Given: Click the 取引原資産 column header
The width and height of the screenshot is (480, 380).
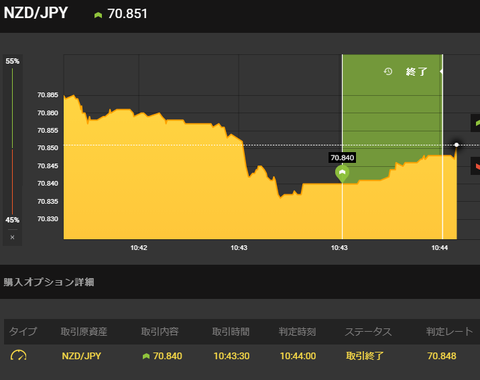Looking at the screenshot, I should (x=84, y=332).
